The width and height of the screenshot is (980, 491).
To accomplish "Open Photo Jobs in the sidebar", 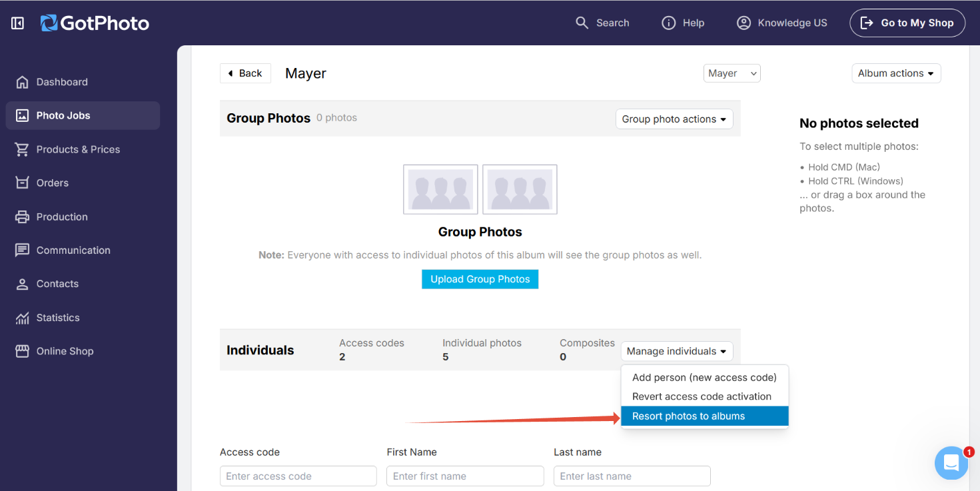I will [x=83, y=115].
